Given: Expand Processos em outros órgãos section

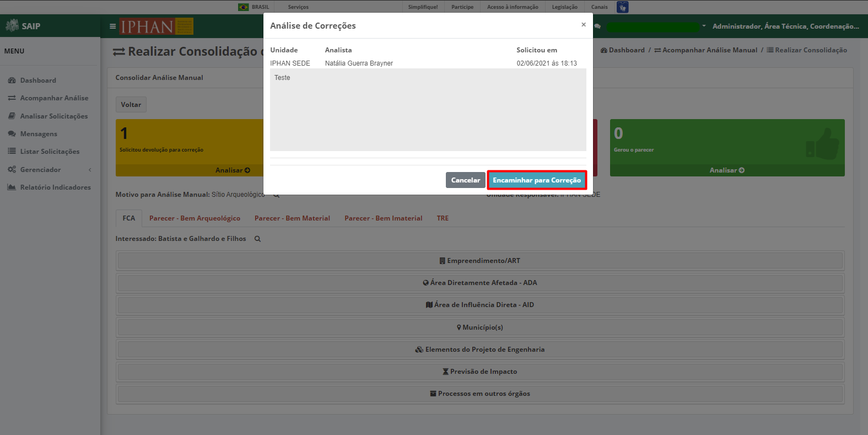Looking at the screenshot, I should coord(480,394).
